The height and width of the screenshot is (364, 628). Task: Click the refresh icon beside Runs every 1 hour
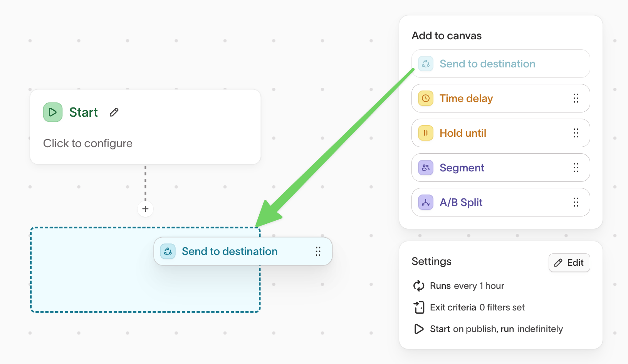[x=419, y=286]
